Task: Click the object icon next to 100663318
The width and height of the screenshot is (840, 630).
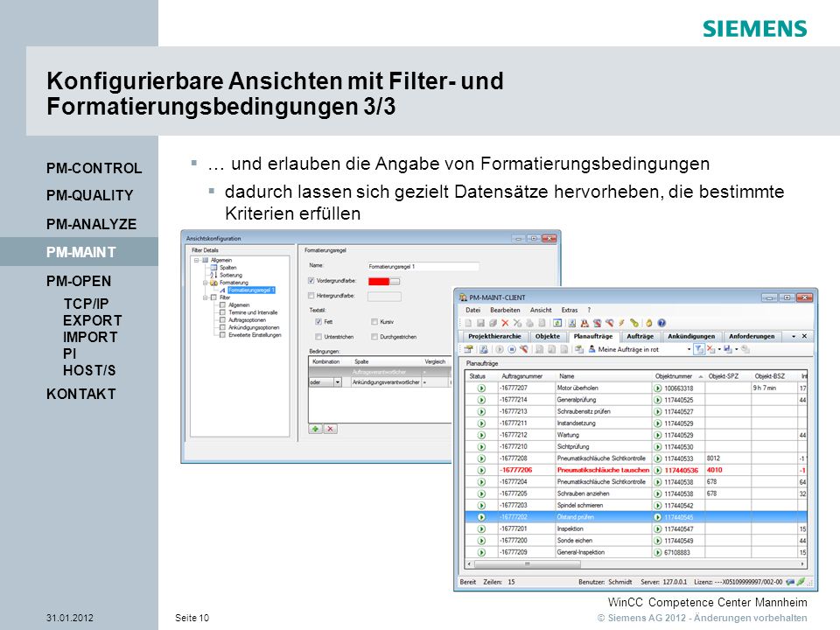Action: 658,388
